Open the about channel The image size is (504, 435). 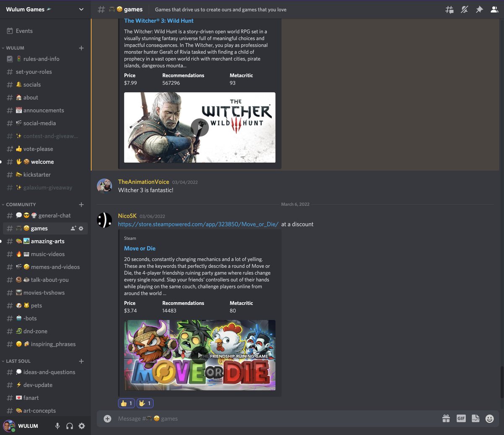(45, 97)
